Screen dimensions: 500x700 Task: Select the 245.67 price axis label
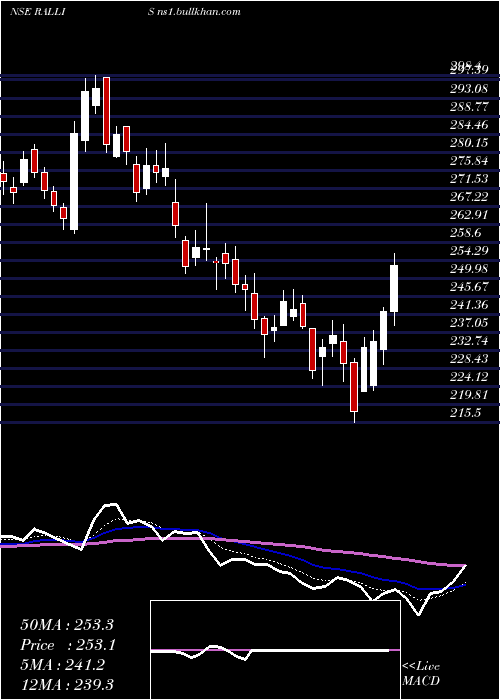pos(468,287)
